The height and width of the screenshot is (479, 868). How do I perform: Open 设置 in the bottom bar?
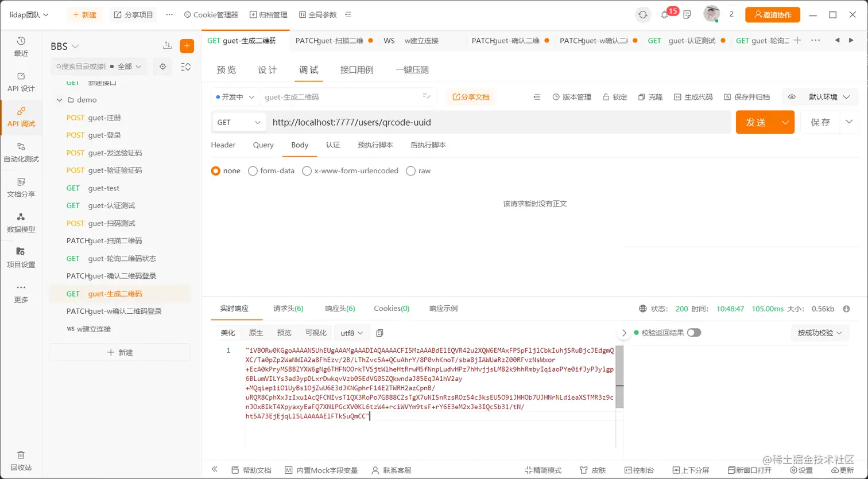click(801, 470)
